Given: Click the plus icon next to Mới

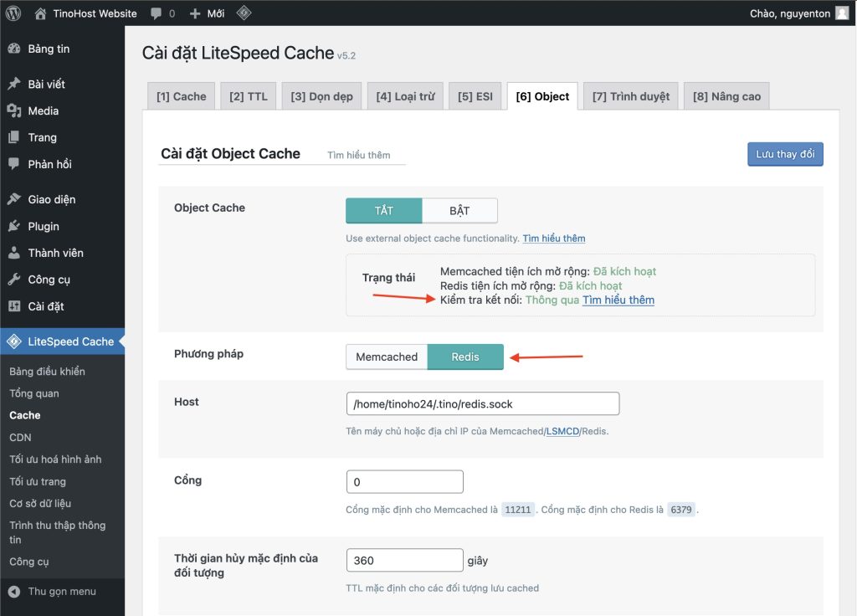Looking at the screenshot, I should [x=195, y=13].
